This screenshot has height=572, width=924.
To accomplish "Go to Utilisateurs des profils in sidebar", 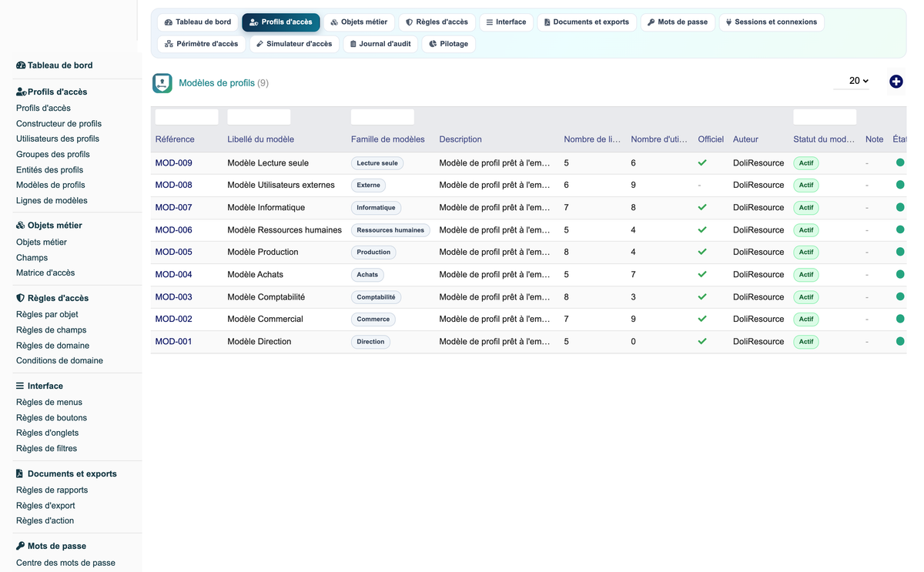I will [58, 139].
